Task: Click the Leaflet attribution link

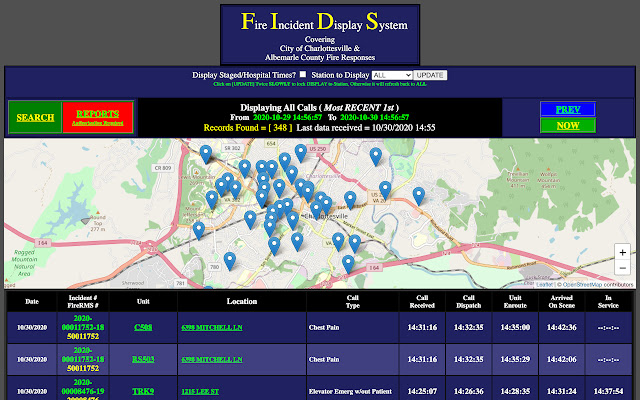Action: click(x=544, y=284)
